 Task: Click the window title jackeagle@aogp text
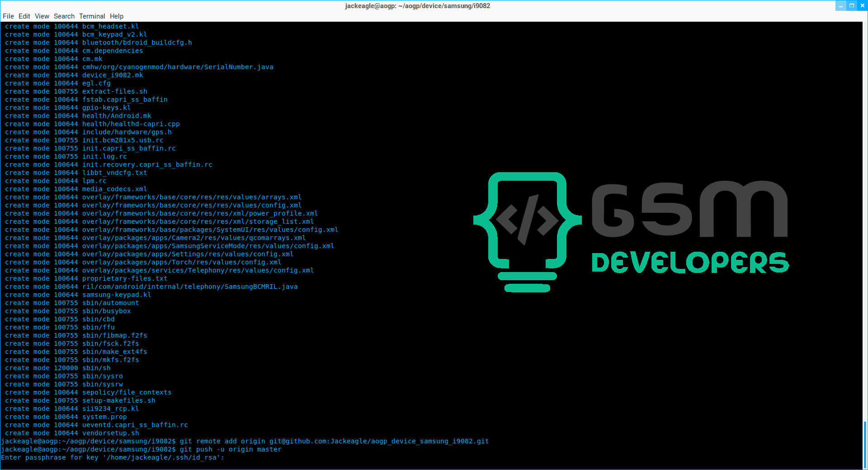(x=417, y=6)
